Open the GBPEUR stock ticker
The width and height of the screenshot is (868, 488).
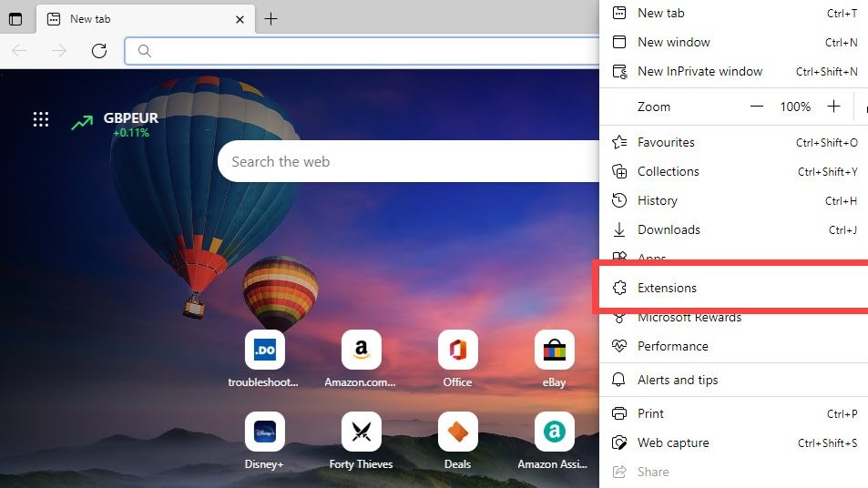(115, 125)
